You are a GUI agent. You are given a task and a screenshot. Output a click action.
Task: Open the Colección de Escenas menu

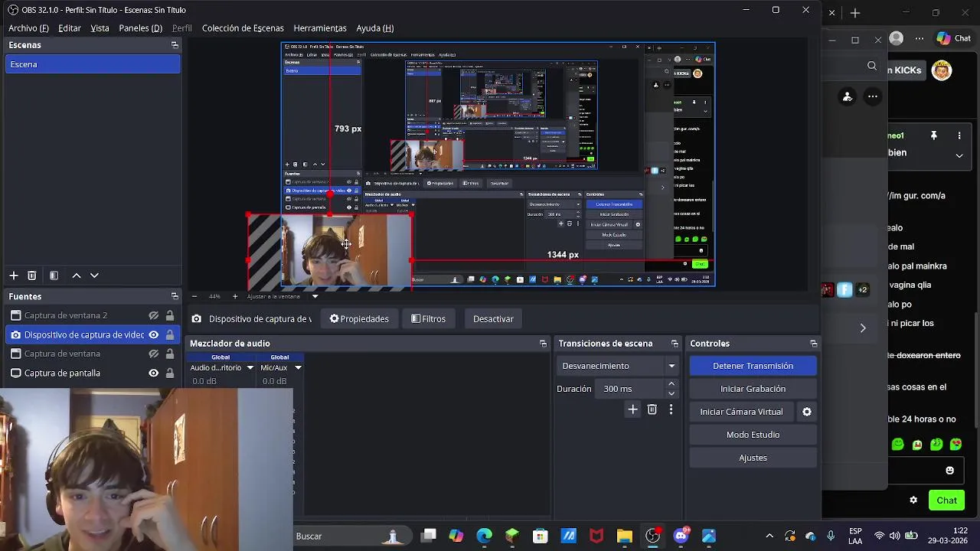click(243, 28)
